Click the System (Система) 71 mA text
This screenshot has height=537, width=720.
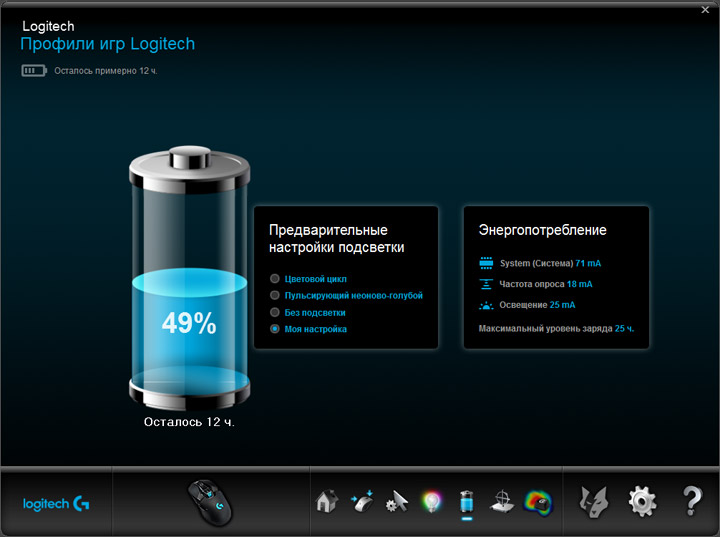coord(550,263)
